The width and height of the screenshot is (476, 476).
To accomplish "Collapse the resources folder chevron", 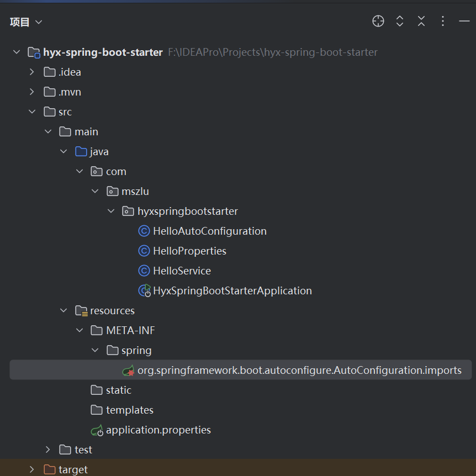I will (x=64, y=310).
